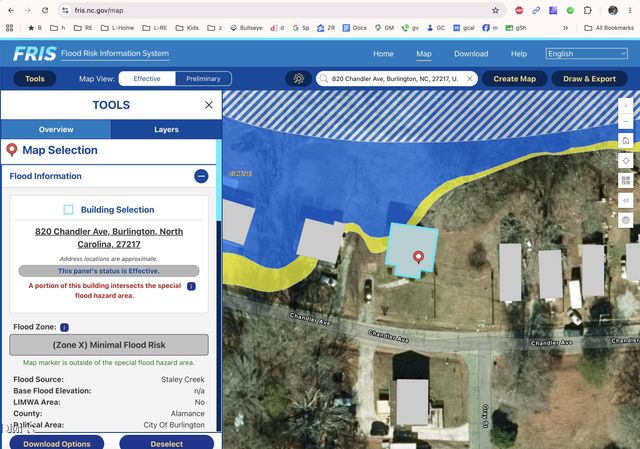Zoom in on the map
This screenshot has width=640, height=449.
click(x=626, y=106)
